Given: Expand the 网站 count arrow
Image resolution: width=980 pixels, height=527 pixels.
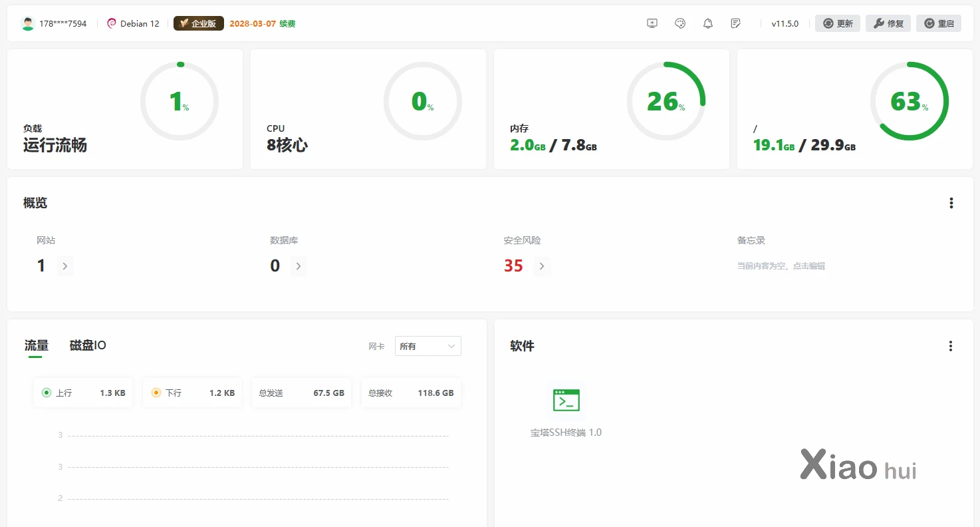Looking at the screenshot, I should click(x=64, y=266).
